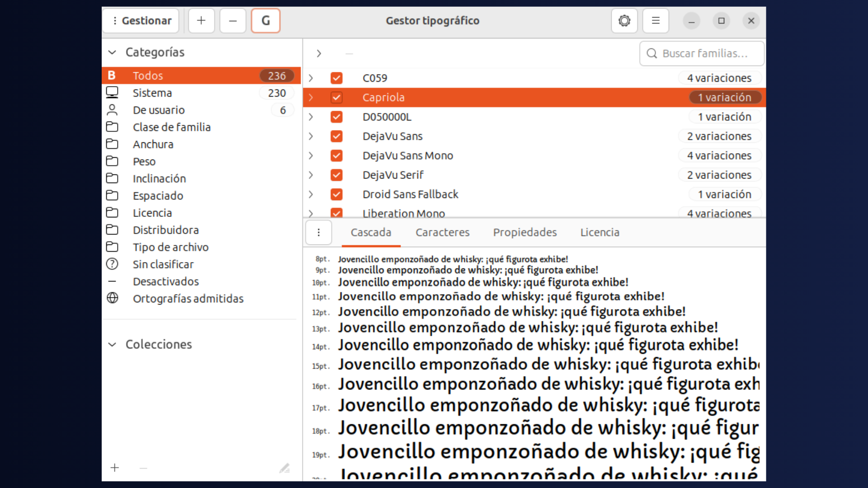Expand the Colecciones section
Viewport: 868px width, 488px height.
[112, 344]
